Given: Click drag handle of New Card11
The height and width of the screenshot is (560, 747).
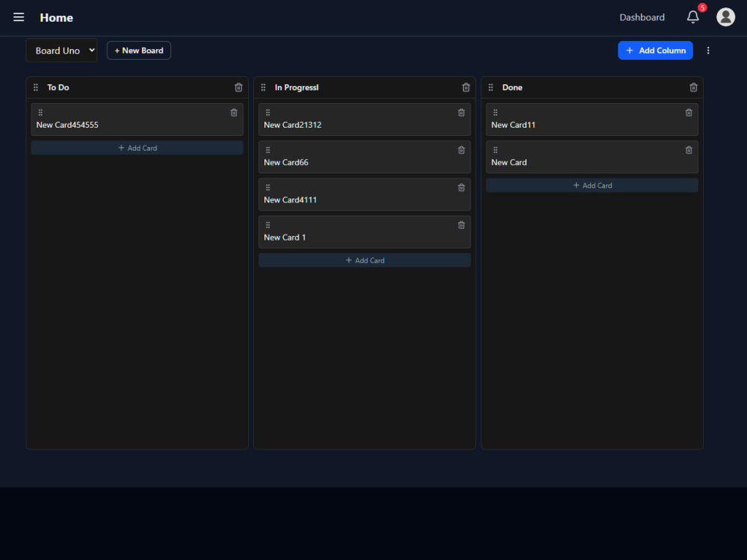Looking at the screenshot, I should tap(495, 113).
